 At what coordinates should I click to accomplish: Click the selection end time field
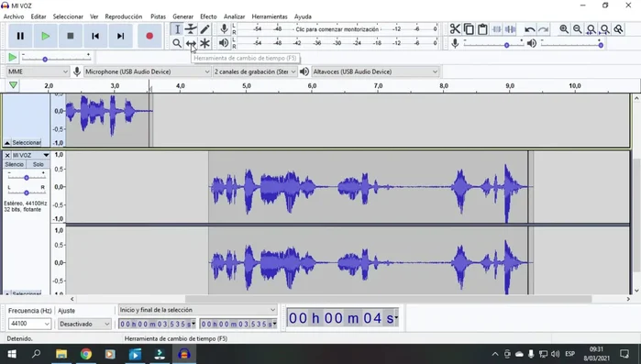click(238, 324)
